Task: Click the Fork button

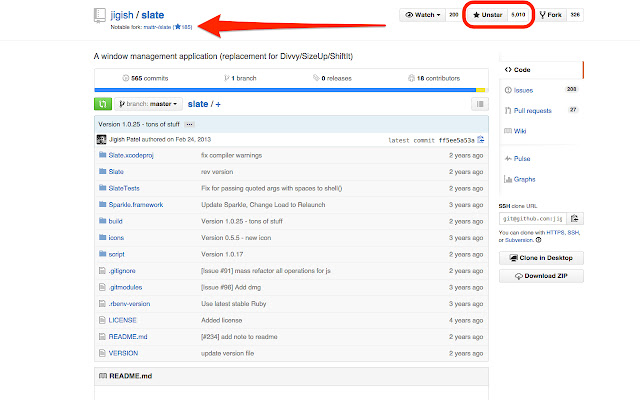Action: 550,15
